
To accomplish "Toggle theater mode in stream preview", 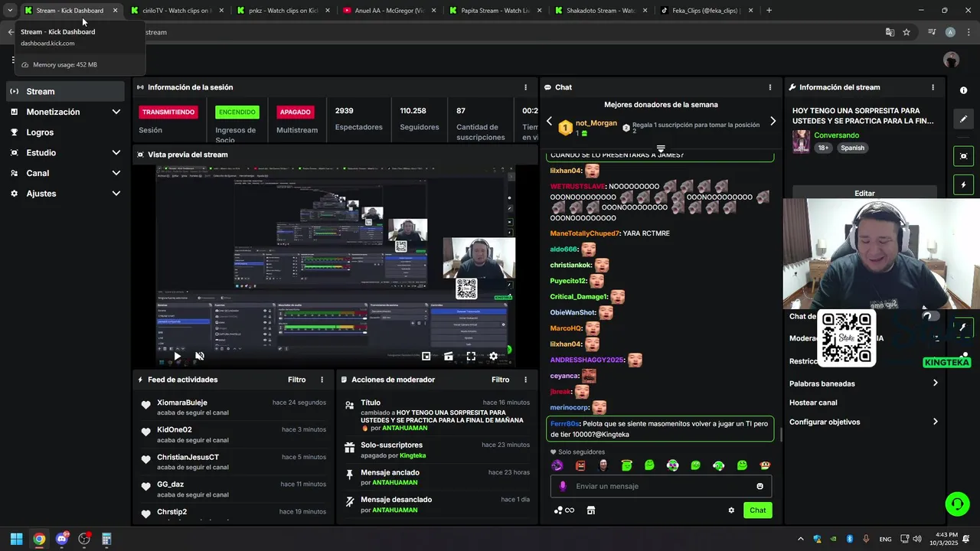I will [x=449, y=356].
